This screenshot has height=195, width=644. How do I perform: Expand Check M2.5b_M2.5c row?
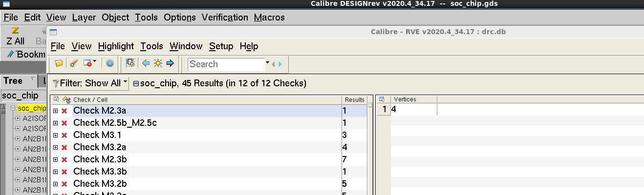pyautogui.click(x=56, y=123)
